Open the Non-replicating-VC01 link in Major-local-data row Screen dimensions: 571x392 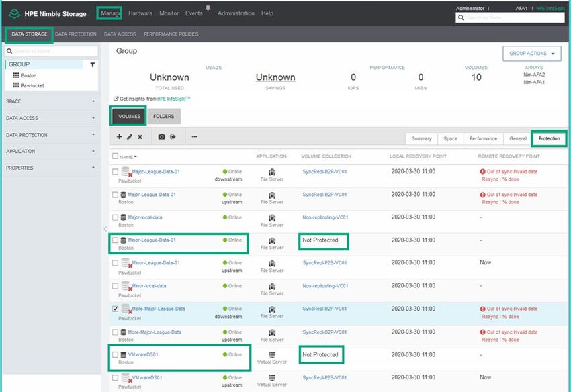[325, 217]
